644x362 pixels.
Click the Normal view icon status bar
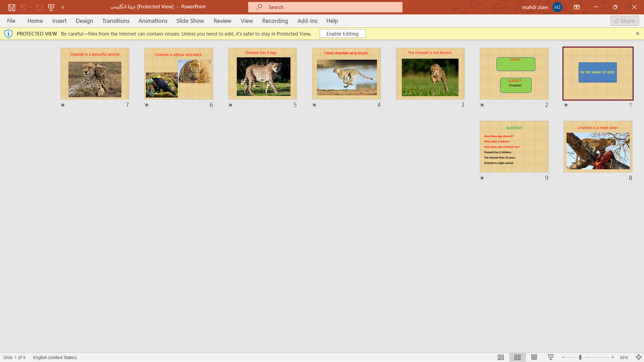click(501, 357)
